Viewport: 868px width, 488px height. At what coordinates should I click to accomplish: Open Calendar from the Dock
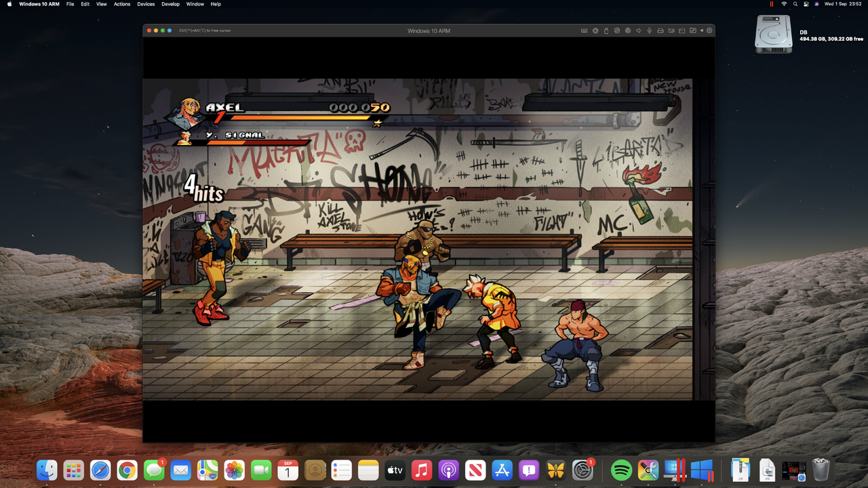[x=288, y=470]
